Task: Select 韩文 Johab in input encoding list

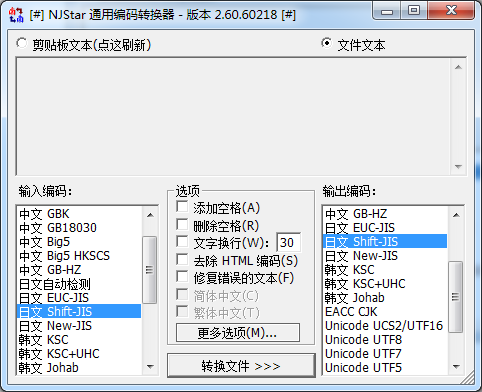Action: pos(79,367)
